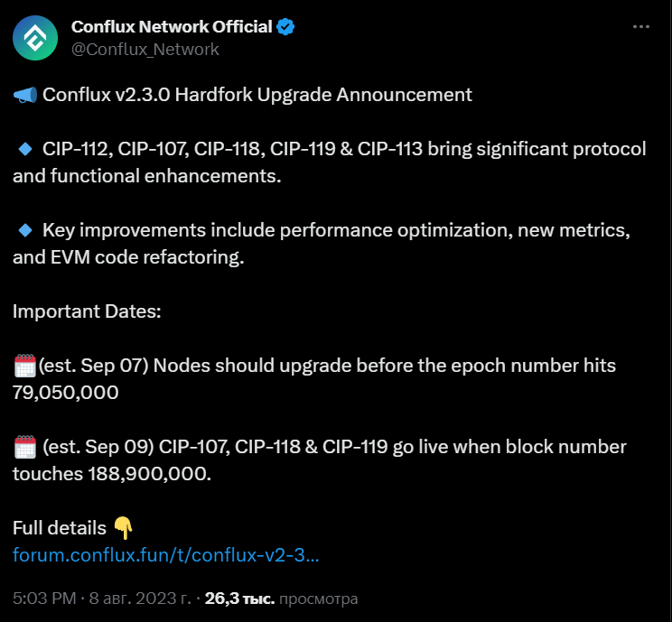This screenshot has width=672, height=622.
Task: Click the @Conflux_Network handle
Action: click(x=145, y=49)
